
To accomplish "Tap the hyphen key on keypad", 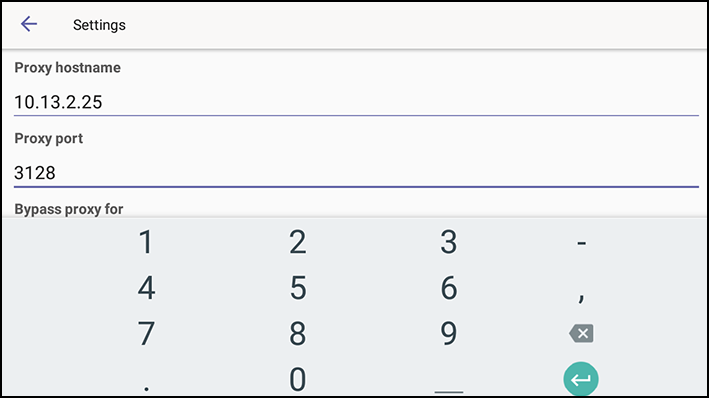I will pyautogui.click(x=581, y=243).
